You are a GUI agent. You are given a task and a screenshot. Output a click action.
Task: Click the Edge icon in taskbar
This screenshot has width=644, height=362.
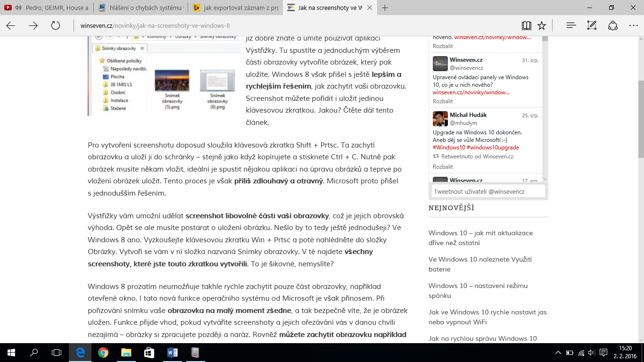tap(80, 353)
